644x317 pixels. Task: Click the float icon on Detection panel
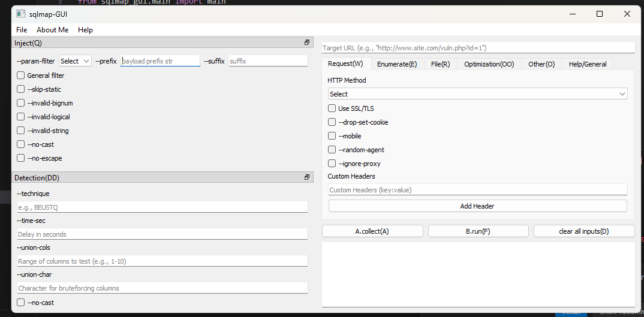point(307,177)
